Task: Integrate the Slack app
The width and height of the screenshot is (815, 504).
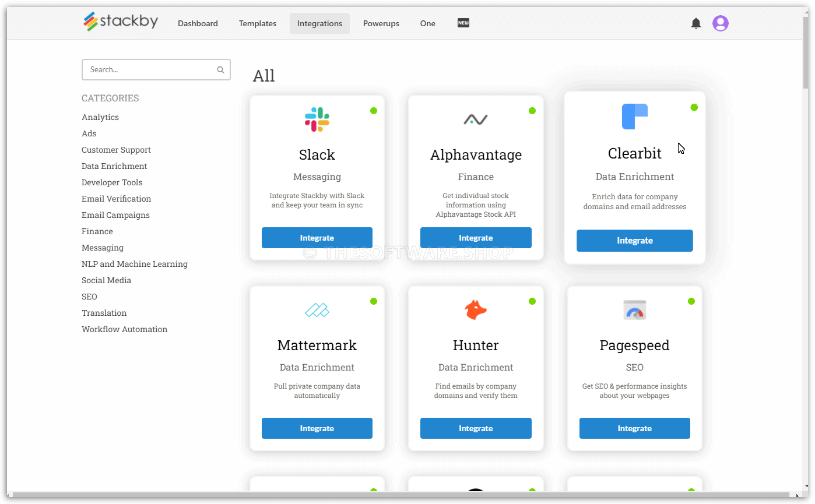Action: click(317, 238)
